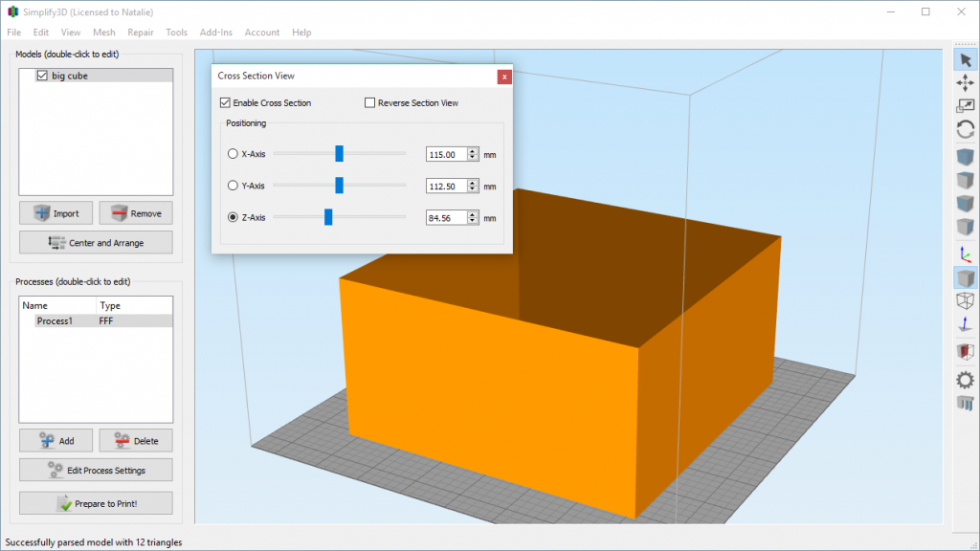Open Edit Process Settings
Screen dimensions: 980x551
tap(95, 470)
